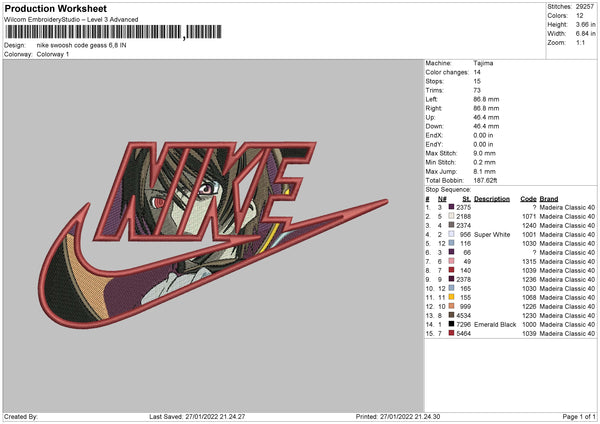Image resolution: width=600 pixels, height=424 pixels.
Task: Click the Width value '6.84 in'
Action: (x=586, y=34)
